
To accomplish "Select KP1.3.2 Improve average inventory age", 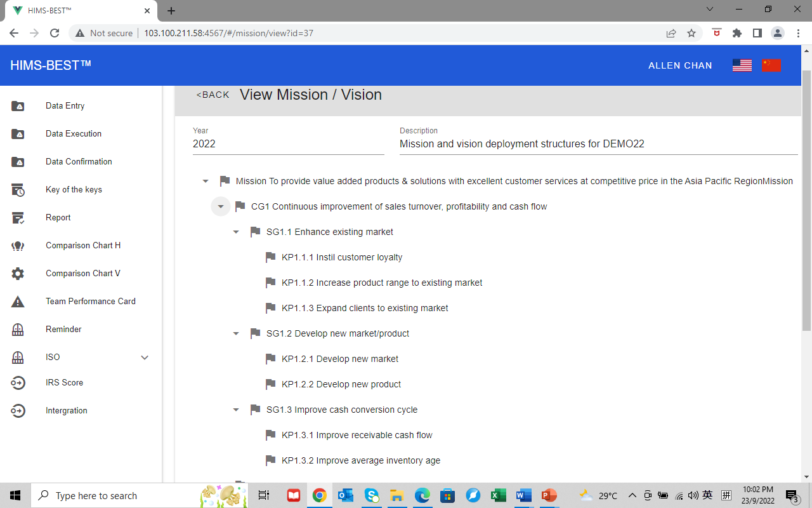I will [361, 460].
